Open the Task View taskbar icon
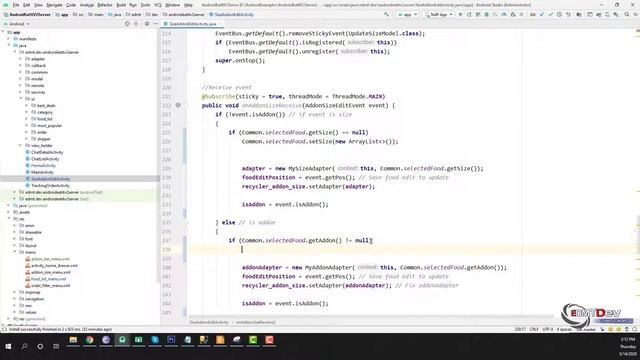Image resolution: width=640 pixels, height=360 pixels. click(56, 346)
